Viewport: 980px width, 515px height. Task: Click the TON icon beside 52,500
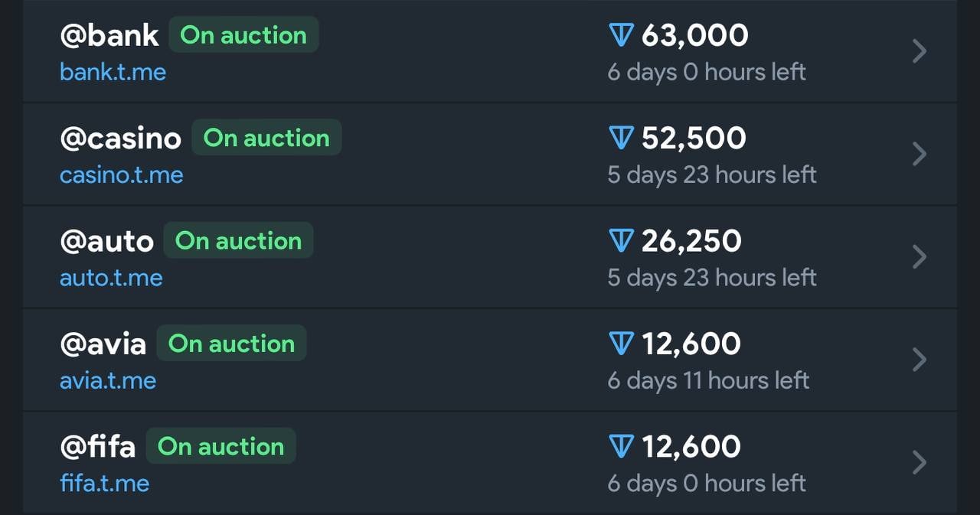tap(621, 139)
